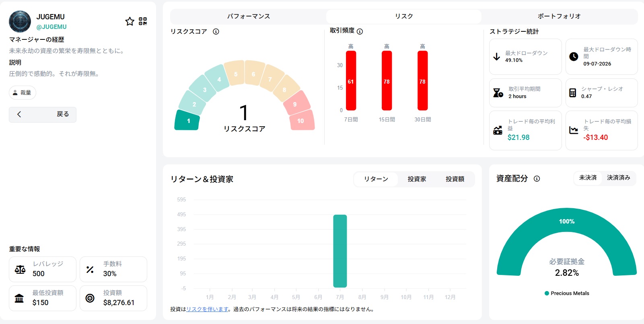Click the loss chart icon for トレード毎の平均損失
Image resolution: width=644 pixels, height=324 pixels.
[x=574, y=130]
